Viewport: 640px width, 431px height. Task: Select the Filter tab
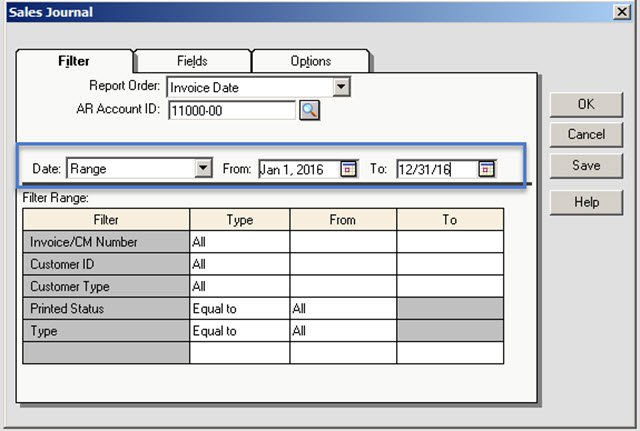(74, 61)
